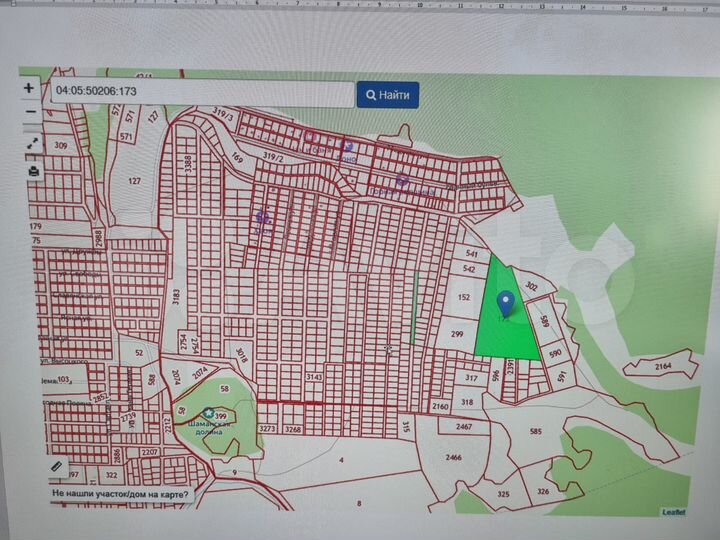Click on parcel 127
This screenshot has width=720, height=540.
[134, 183]
